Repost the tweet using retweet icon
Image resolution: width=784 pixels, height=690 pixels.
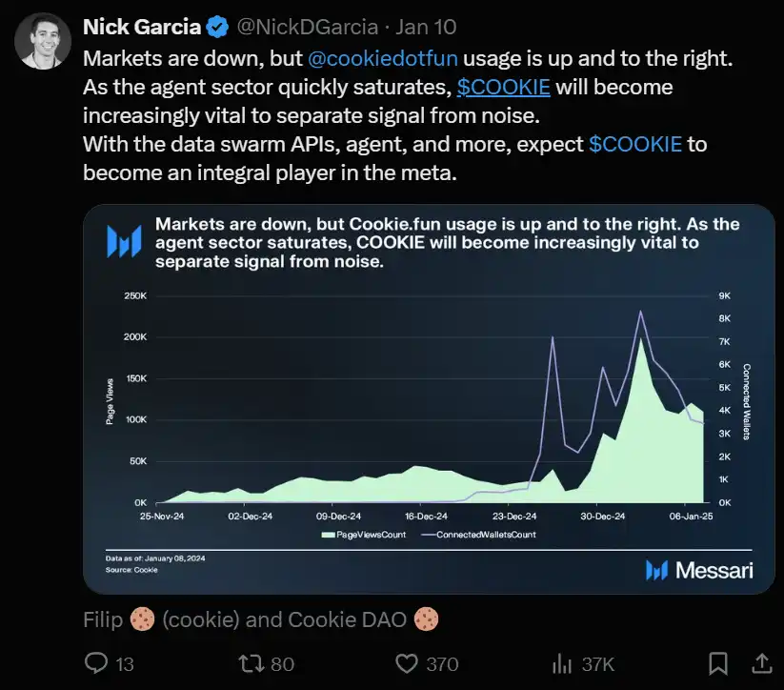[x=248, y=663]
